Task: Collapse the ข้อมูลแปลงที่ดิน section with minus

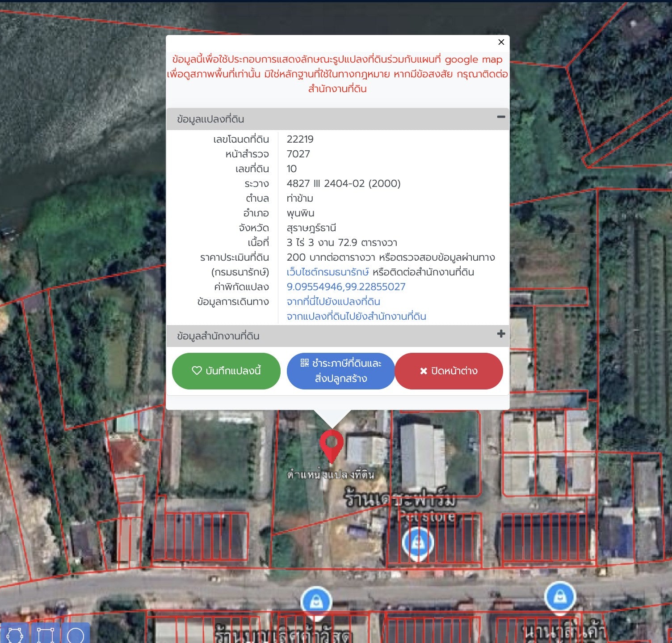Action: tap(501, 117)
